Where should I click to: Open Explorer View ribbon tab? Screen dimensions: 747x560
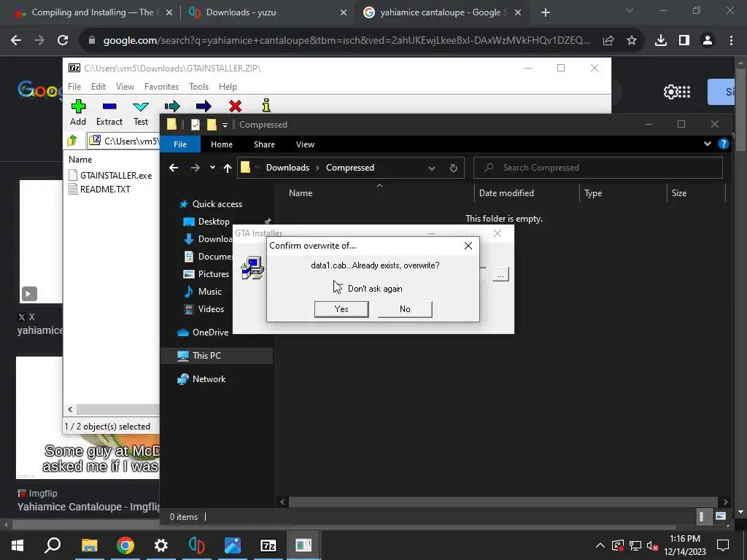tap(305, 144)
